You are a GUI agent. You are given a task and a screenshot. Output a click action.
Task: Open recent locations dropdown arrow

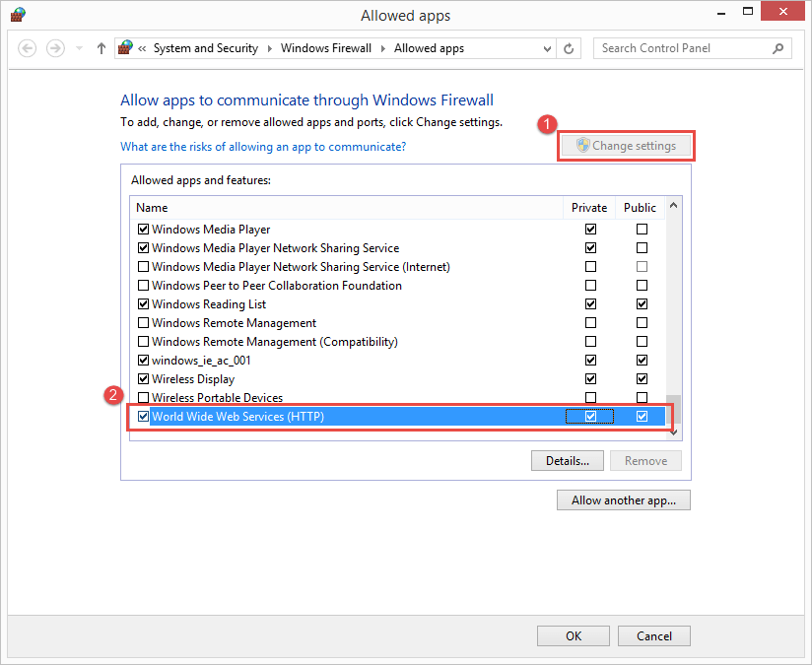[x=79, y=48]
